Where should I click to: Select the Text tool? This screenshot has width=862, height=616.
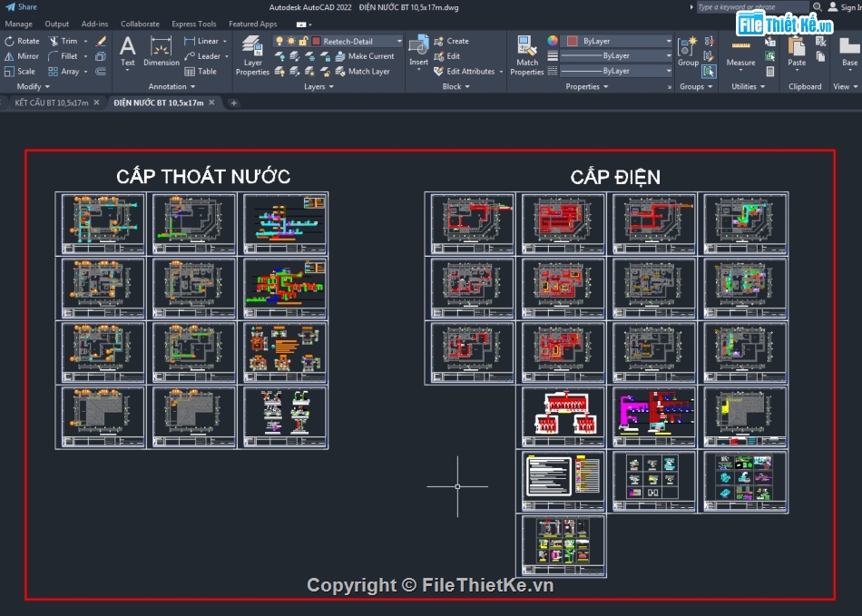127,47
